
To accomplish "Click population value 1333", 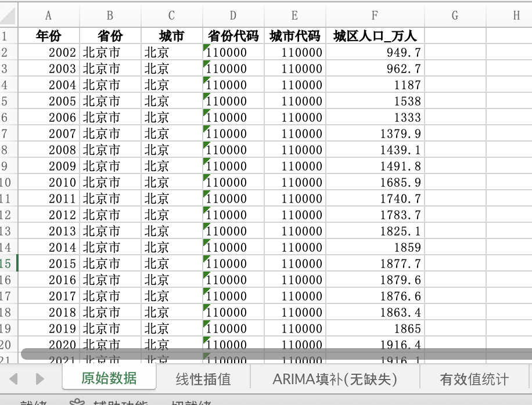I will coord(375,117).
